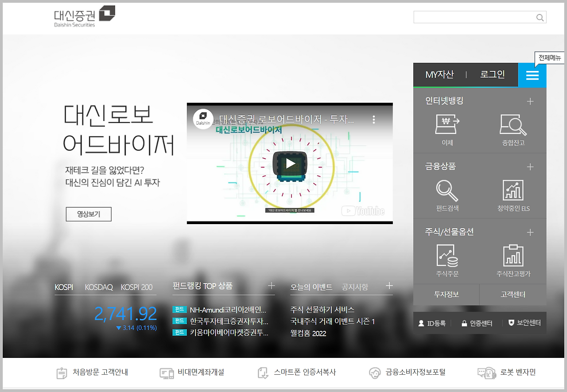Viewport: 567px width, 392px height.
Task: Go to 투자정보 menu
Action: pos(447,295)
